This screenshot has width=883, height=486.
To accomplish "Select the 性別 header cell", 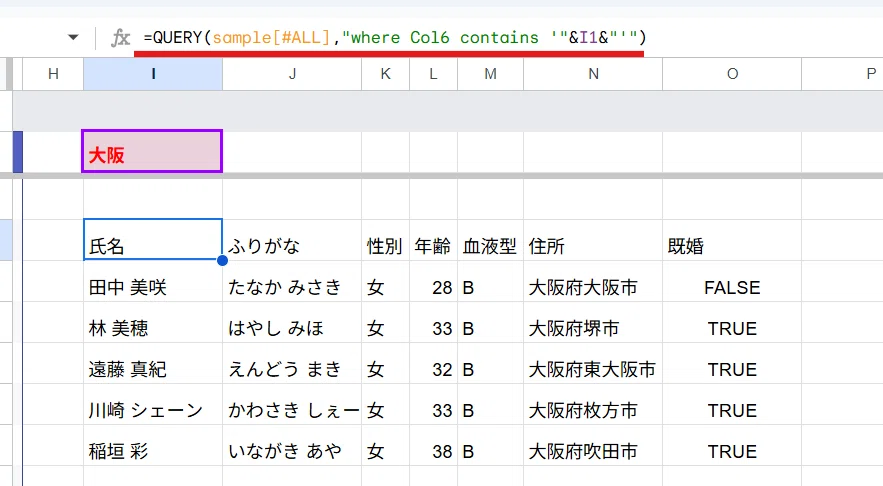I will click(386, 240).
